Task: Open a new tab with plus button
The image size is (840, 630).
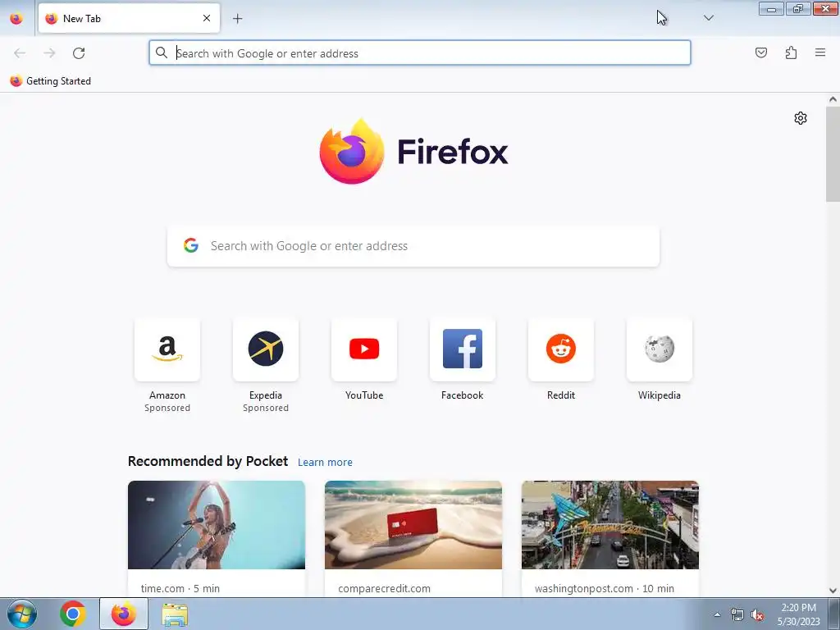Action: (237, 19)
